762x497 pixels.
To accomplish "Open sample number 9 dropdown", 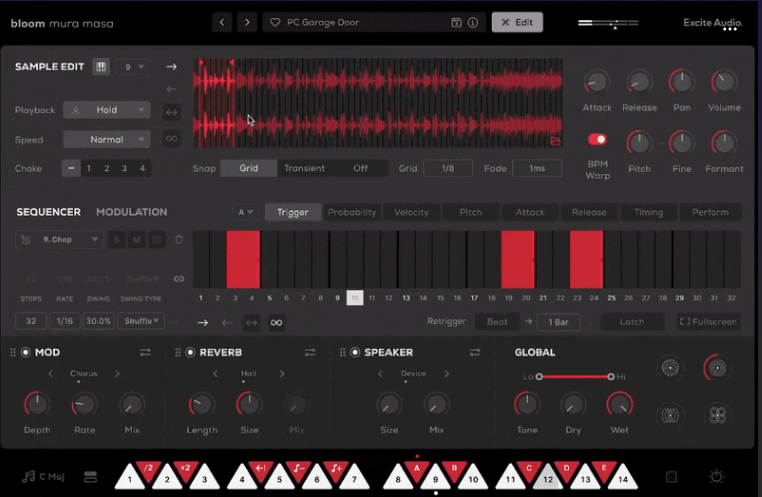I will coord(133,67).
